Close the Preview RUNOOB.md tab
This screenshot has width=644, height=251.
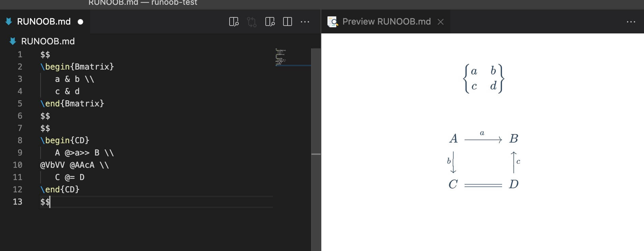441,22
